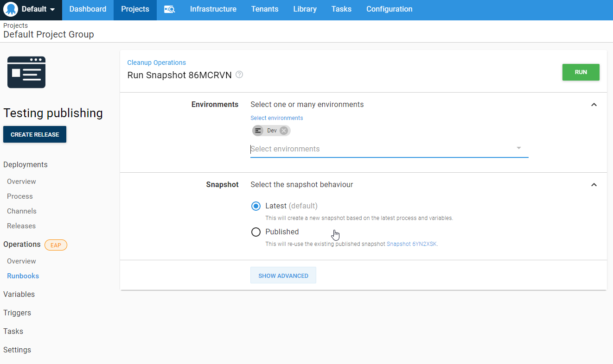Open the Library menu item
This screenshot has height=364, width=613.
pos(305,9)
